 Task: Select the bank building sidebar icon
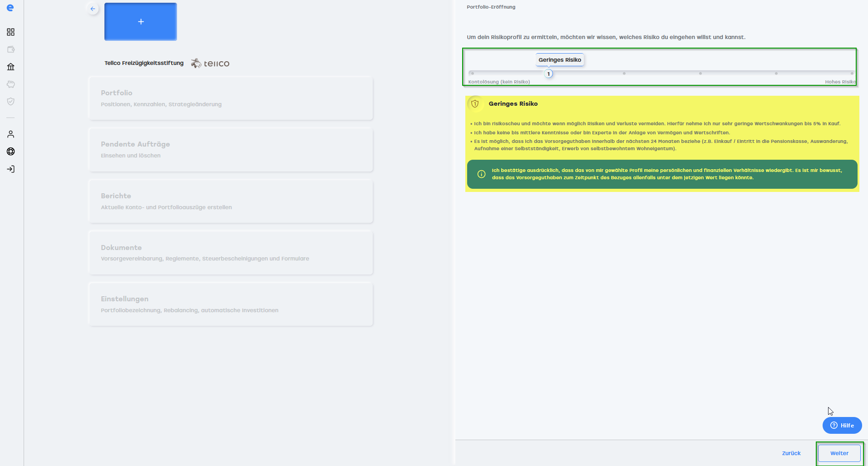click(x=11, y=67)
